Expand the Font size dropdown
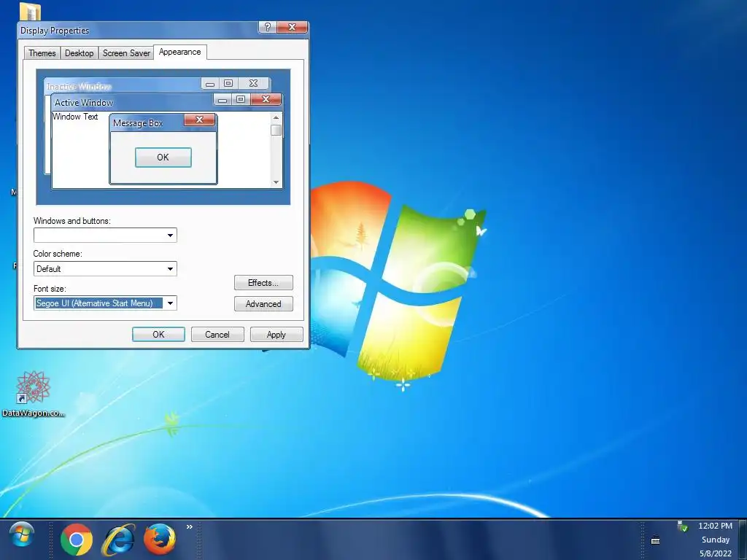747x560 pixels. point(170,303)
